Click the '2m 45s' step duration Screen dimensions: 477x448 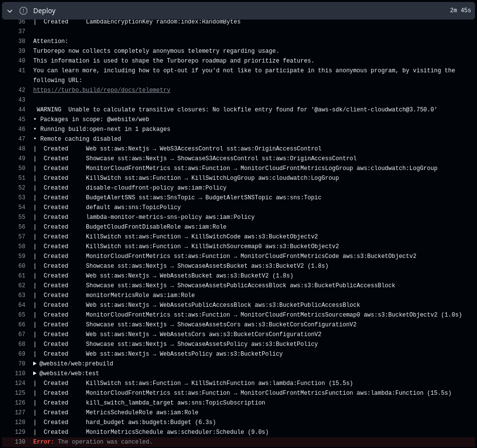[460, 10]
